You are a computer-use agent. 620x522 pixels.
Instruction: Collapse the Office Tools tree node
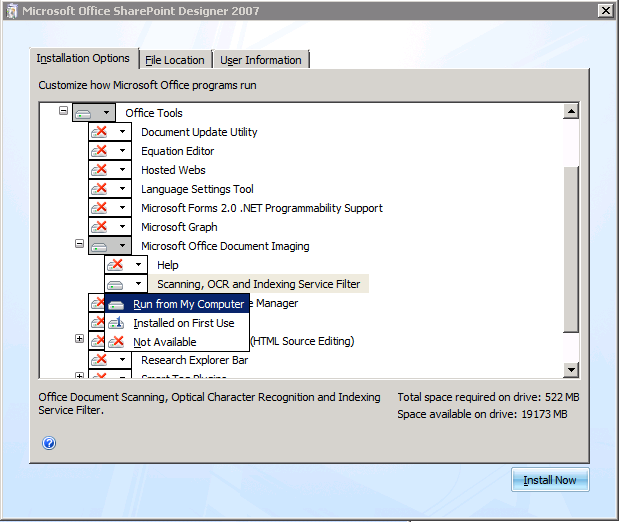pos(63,110)
